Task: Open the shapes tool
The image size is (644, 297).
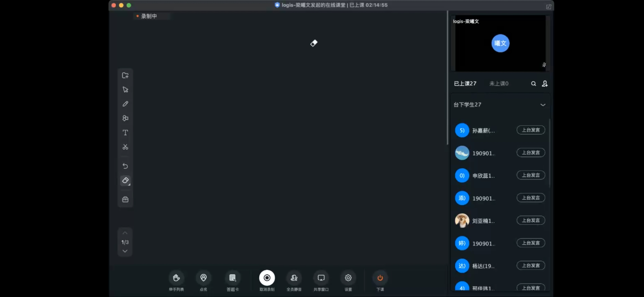Action: click(125, 118)
